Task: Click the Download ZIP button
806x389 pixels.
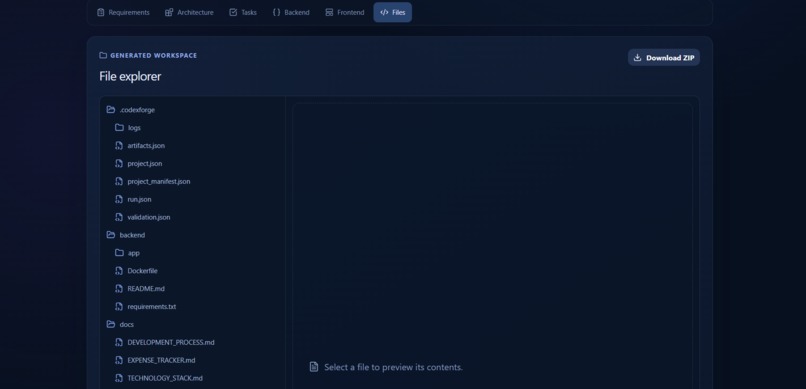Action: coord(664,58)
